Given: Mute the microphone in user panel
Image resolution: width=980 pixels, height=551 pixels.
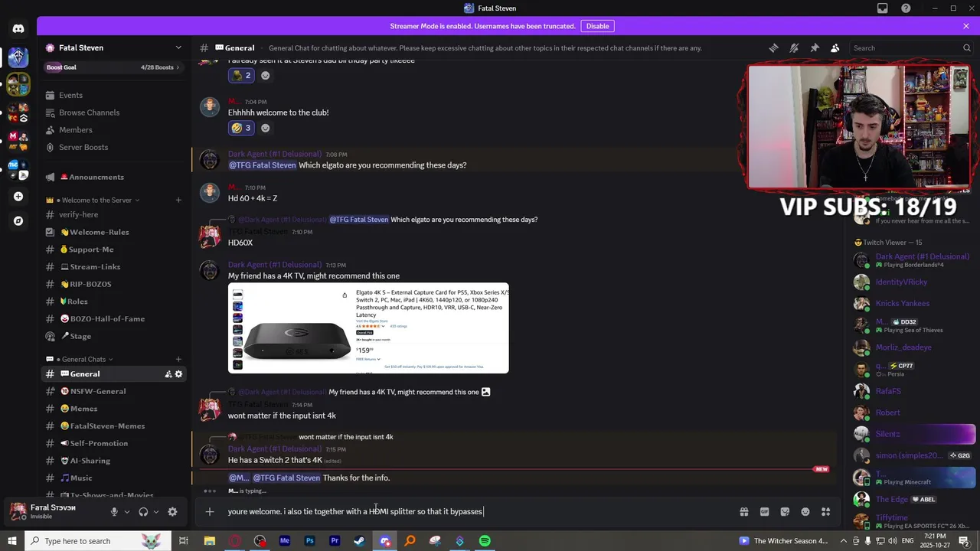Looking at the screenshot, I should [114, 512].
